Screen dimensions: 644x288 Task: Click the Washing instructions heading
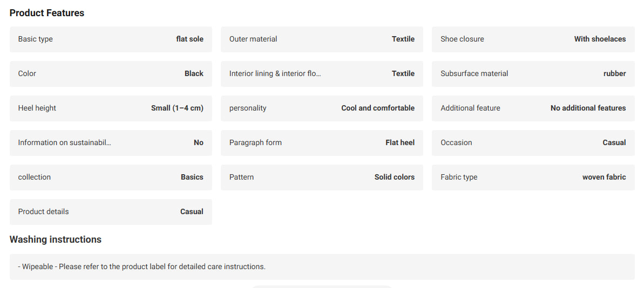tap(56, 239)
